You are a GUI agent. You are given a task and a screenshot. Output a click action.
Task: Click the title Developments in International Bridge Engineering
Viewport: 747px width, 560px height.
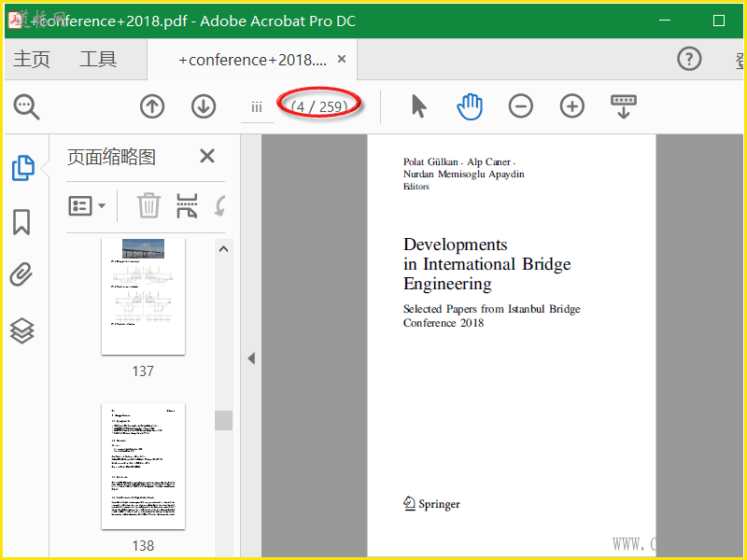pyautogui.click(x=486, y=264)
